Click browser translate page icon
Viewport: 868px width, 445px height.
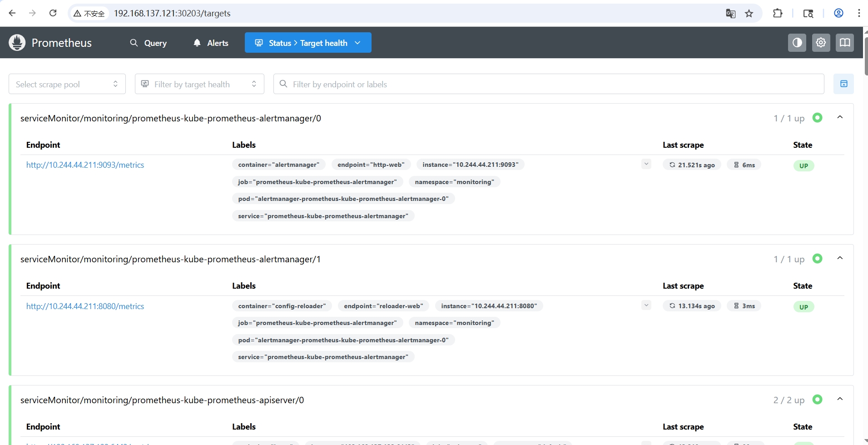click(x=730, y=14)
